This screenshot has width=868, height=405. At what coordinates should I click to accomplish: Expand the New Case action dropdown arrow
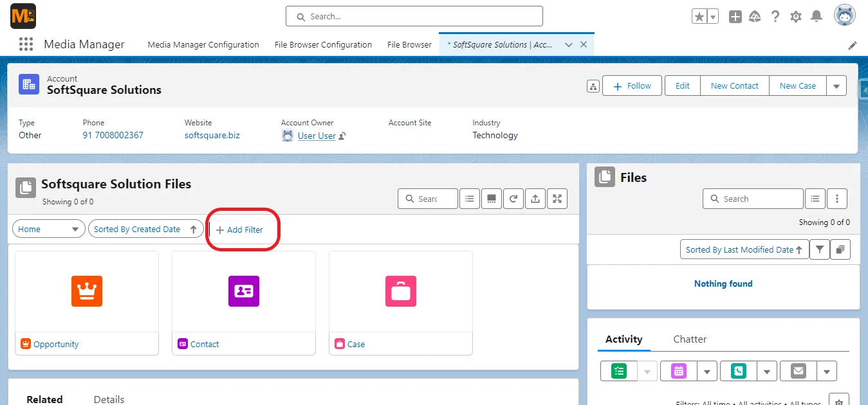[837, 85]
